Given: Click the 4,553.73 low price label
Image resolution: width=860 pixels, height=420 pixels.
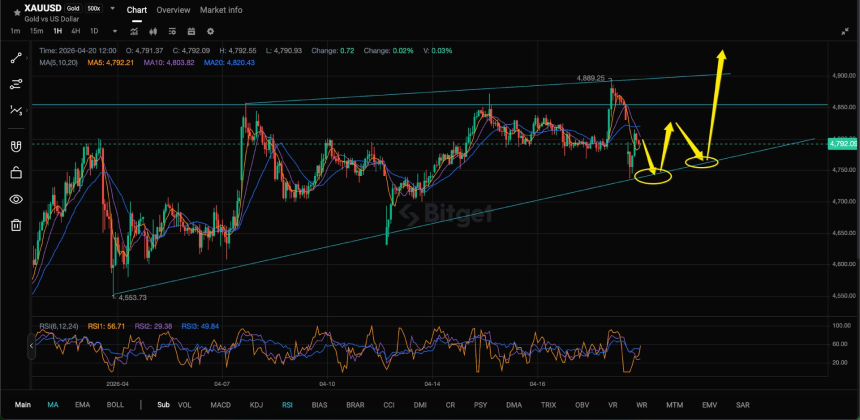Looking at the screenshot, I should [x=133, y=297].
